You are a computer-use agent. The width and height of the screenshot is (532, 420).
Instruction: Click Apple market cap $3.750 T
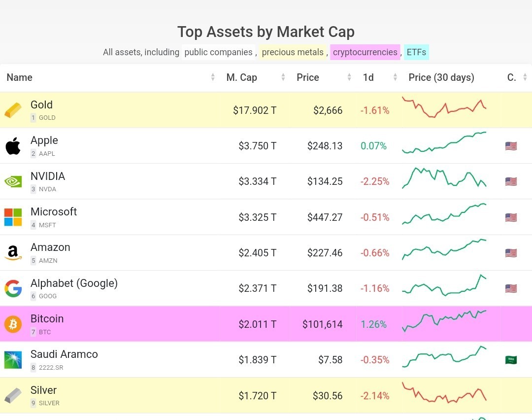257,146
